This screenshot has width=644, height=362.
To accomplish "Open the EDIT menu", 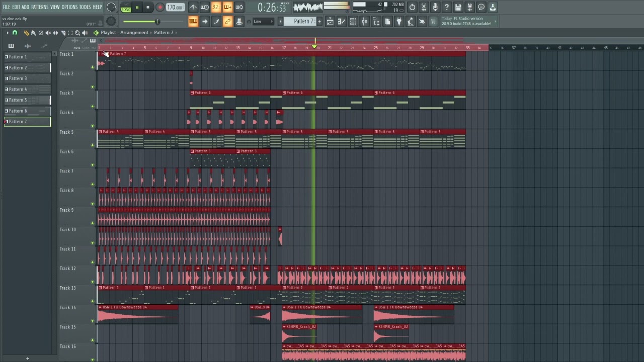I will click(16, 7).
